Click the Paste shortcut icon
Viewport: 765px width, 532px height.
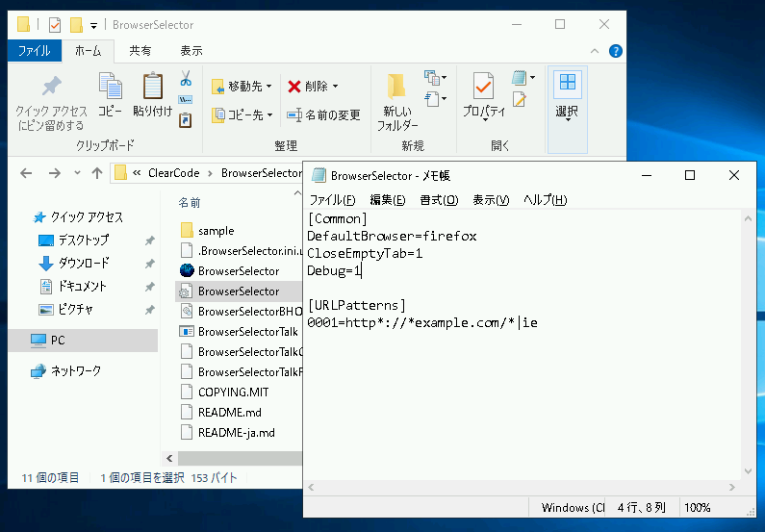click(186, 120)
